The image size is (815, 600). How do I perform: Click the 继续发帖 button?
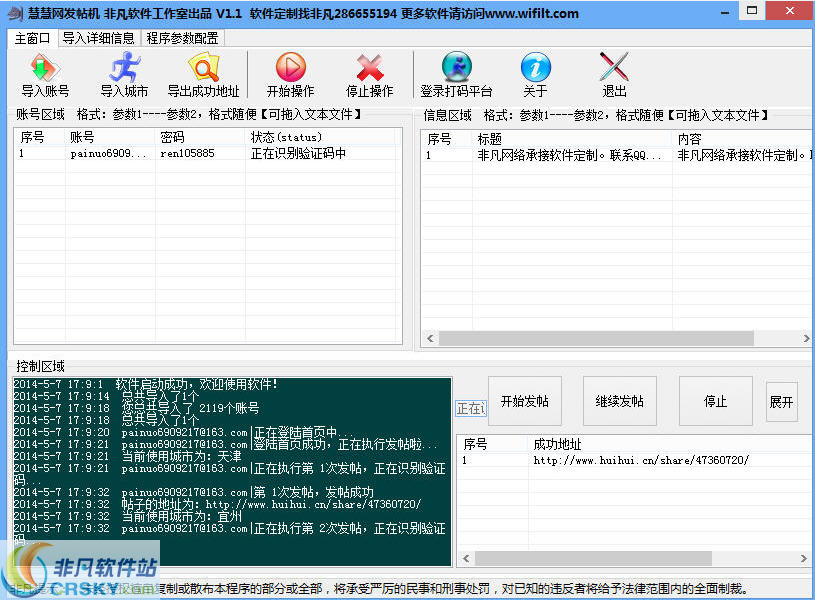[x=620, y=401]
